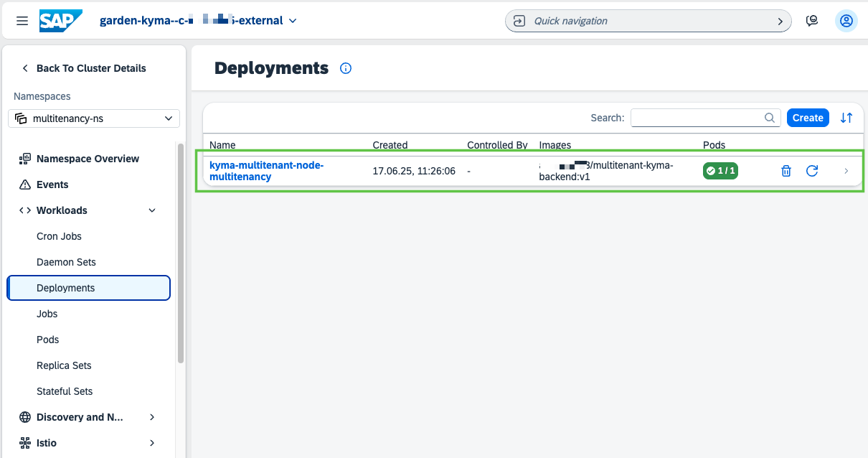
Task: Open deployment details with row chevron
Action: pyautogui.click(x=846, y=171)
